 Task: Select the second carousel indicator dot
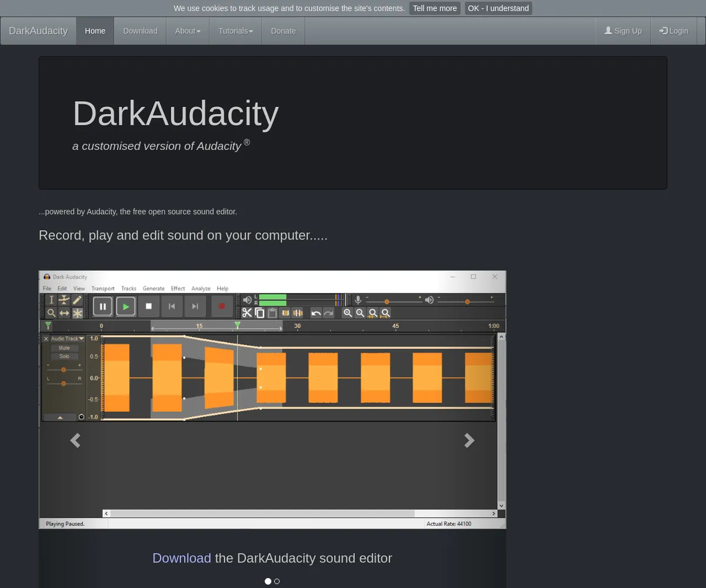coord(277,581)
